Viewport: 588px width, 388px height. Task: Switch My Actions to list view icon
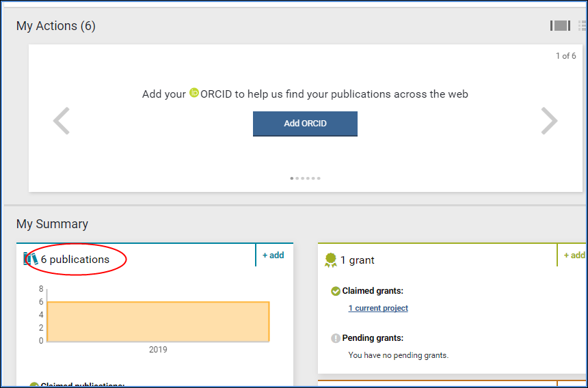click(x=583, y=26)
